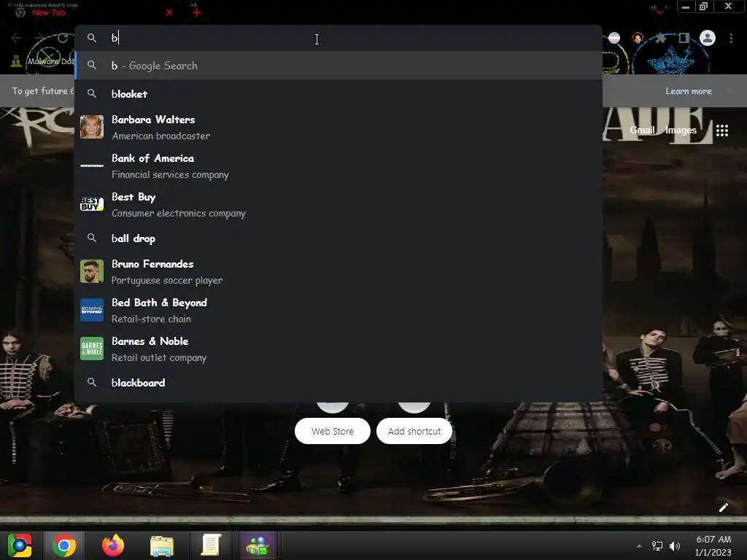Viewport: 747px width, 560px height.
Task: Click the striped flag extension icon
Action: pyautogui.click(x=614, y=38)
